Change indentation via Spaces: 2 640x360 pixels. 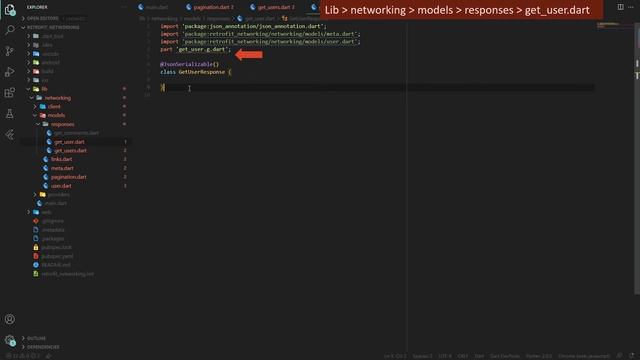point(422,356)
